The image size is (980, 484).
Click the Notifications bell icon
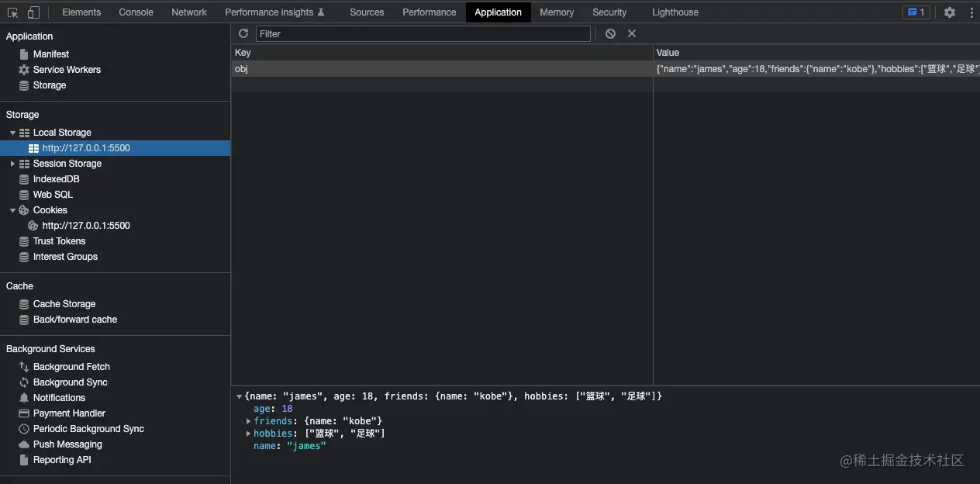pyautogui.click(x=24, y=398)
